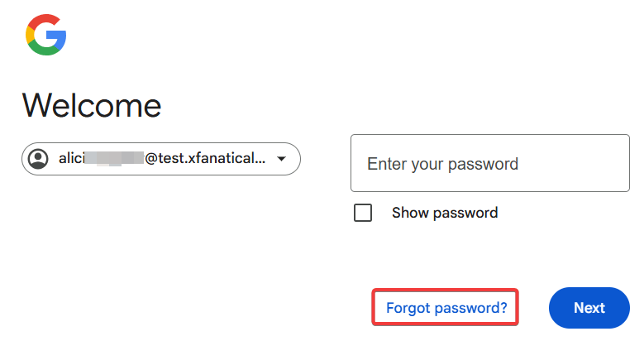Click the Show password label text

[x=445, y=213]
